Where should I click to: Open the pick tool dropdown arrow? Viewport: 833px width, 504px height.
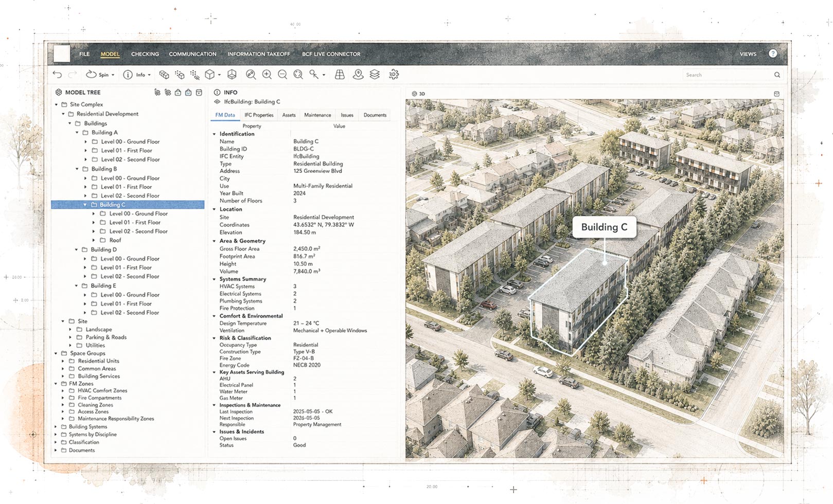pyautogui.click(x=324, y=75)
